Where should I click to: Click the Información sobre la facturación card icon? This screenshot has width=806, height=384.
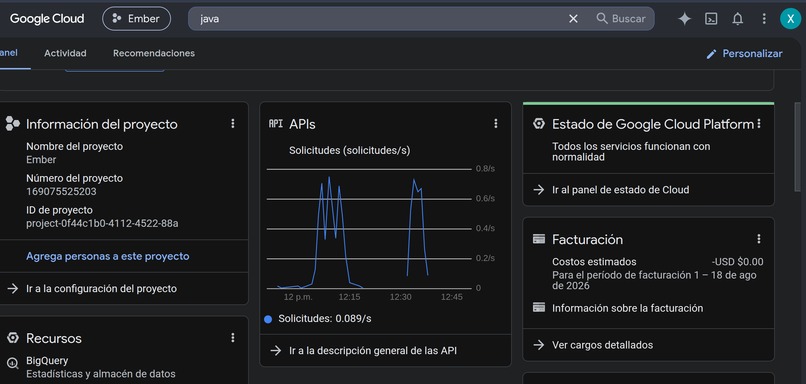539,307
